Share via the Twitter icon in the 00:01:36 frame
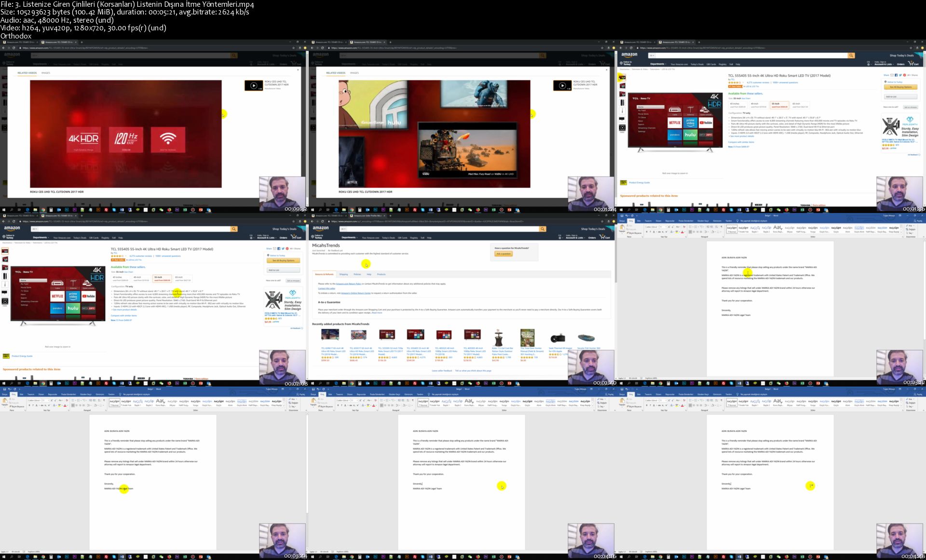Image resolution: width=926 pixels, height=560 pixels. (x=900, y=75)
